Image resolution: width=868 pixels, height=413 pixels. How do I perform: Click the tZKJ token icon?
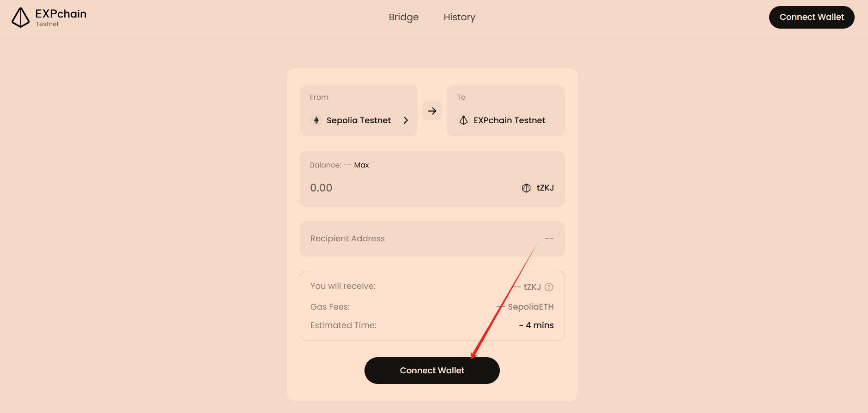pos(526,188)
